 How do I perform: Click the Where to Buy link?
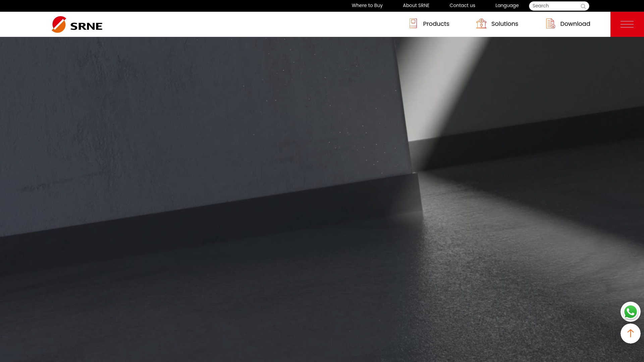point(367,6)
